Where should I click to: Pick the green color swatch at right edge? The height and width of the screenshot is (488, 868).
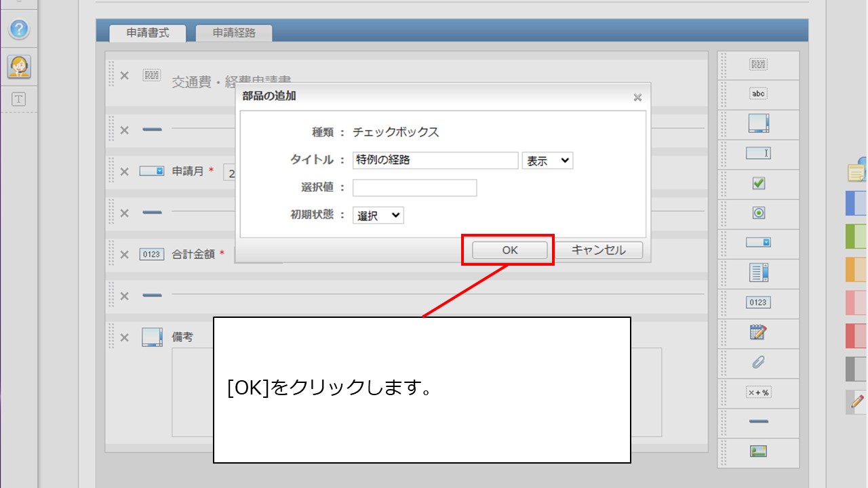tap(857, 237)
